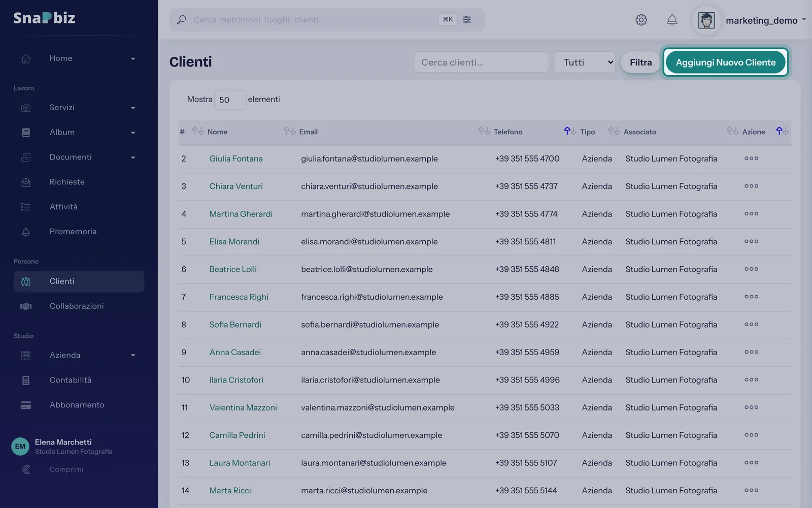This screenshot has width=812, height=508.
Task: Open actions menu for Giulia Fontana
Action: (751, 158)
